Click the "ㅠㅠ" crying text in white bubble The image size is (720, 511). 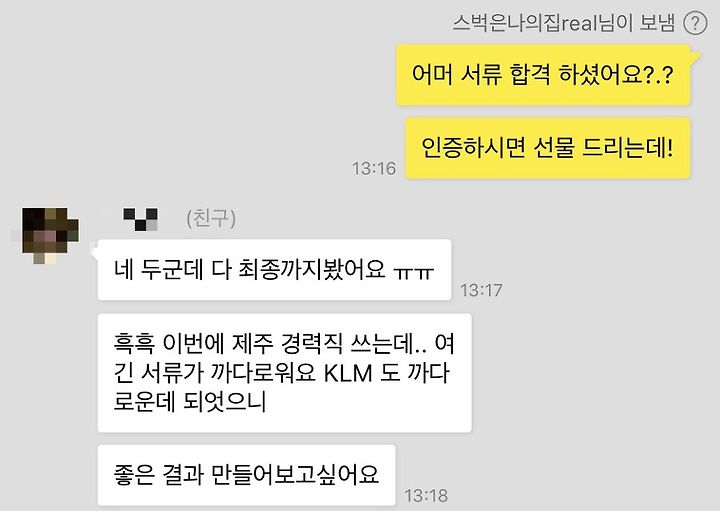[x=414, y=273]
